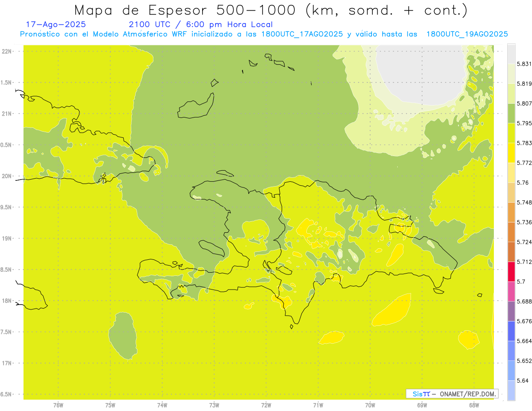
Task: Click the '2100 UTC / 6:00 pm Hora Local' label
Action: click(x=200, y=25)
